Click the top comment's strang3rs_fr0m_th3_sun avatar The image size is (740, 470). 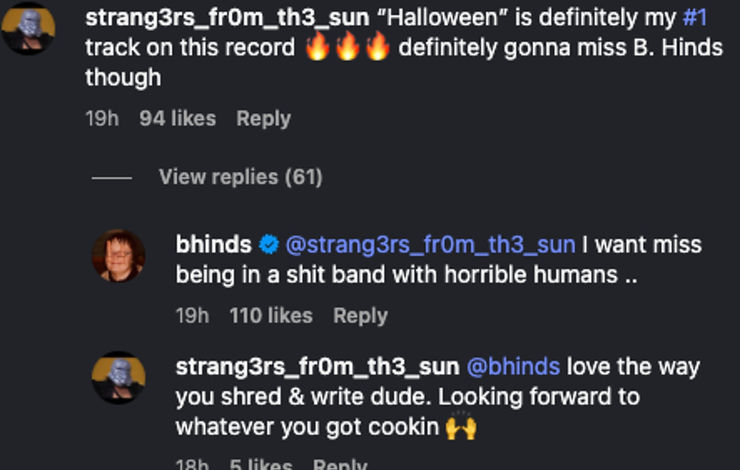(27, 28)
